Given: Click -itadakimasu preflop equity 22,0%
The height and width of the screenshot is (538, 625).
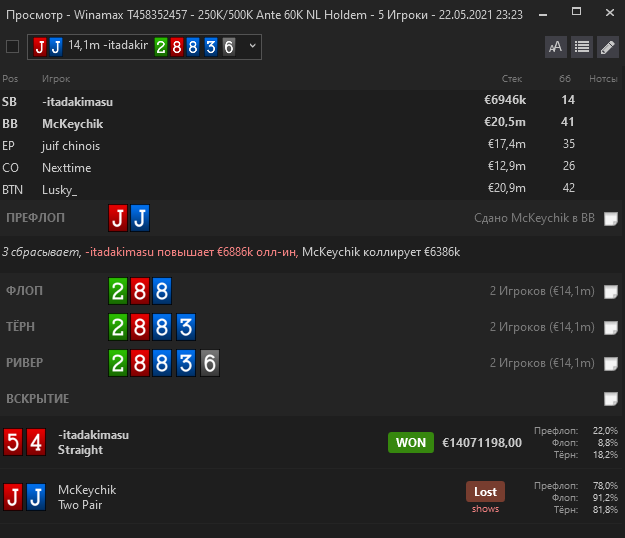Looking at the screenshot, I should pyautogui.click(x=605, y=430).
